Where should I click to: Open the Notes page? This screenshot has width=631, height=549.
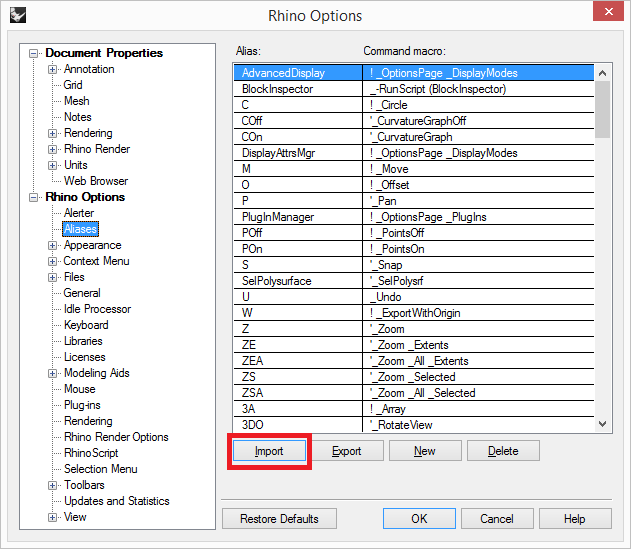point(78,117)
